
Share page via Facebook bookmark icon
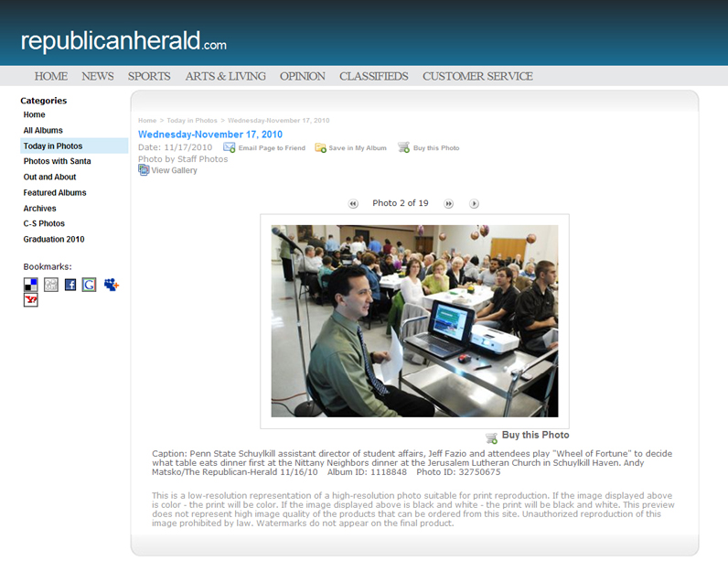tap(70, 285)
